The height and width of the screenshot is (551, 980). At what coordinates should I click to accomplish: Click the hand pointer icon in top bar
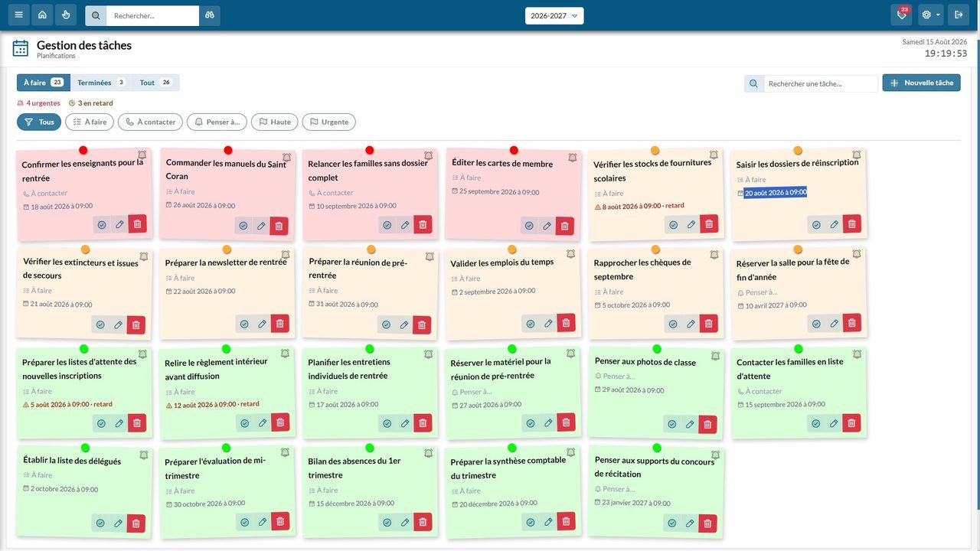tap(66, 15)
